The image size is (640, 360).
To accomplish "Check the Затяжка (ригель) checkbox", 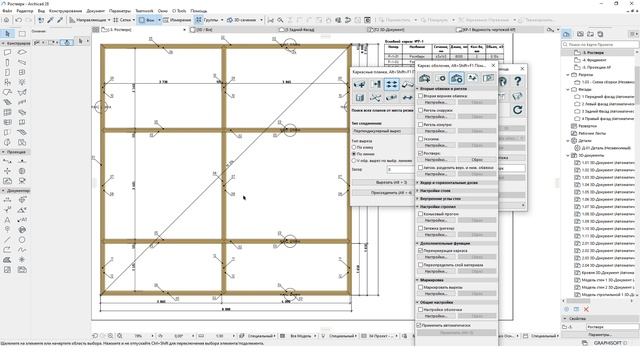I will coord(420,228).
